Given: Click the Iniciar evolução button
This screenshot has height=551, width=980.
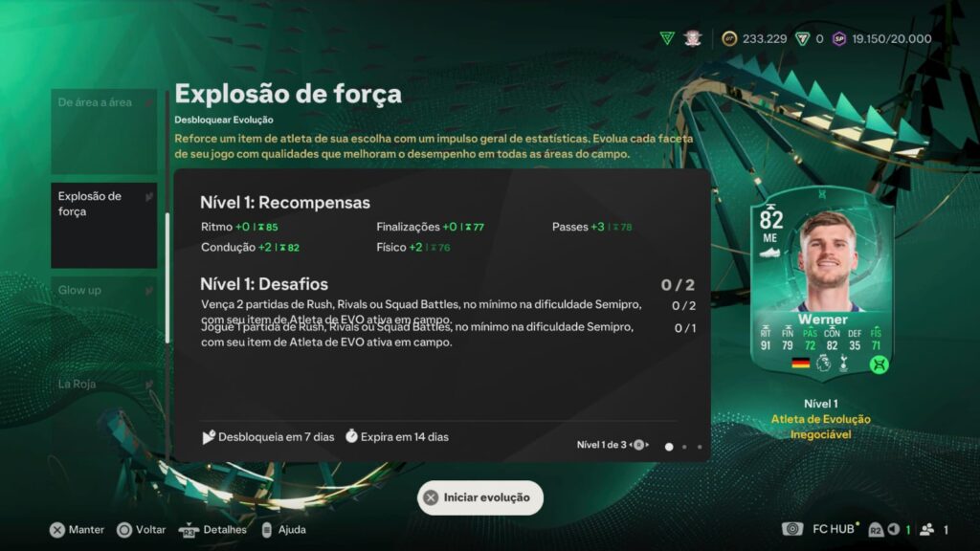Looking at the screenshot, I should pos(480,497).
